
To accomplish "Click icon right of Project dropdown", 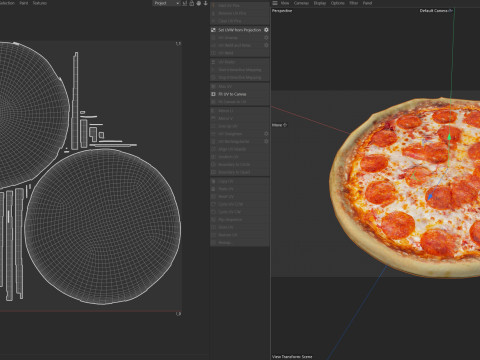I will 185,3.
